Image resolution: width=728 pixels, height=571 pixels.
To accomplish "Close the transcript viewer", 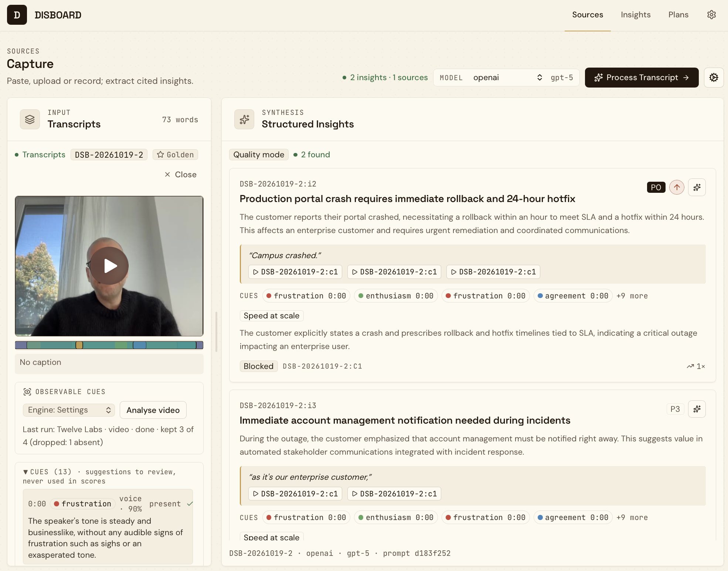I will (x=180, y=174).
